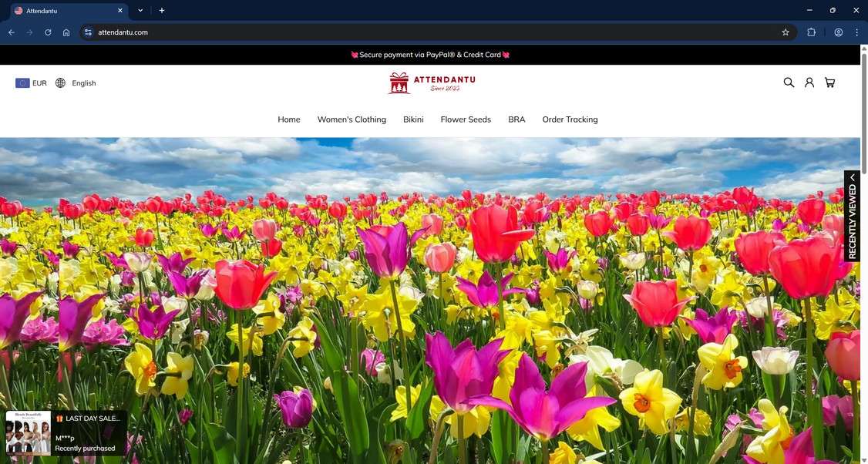Click the tulip field hero banner
The image size is (868, 464).
pyautogui.click(x=430, y=301)
